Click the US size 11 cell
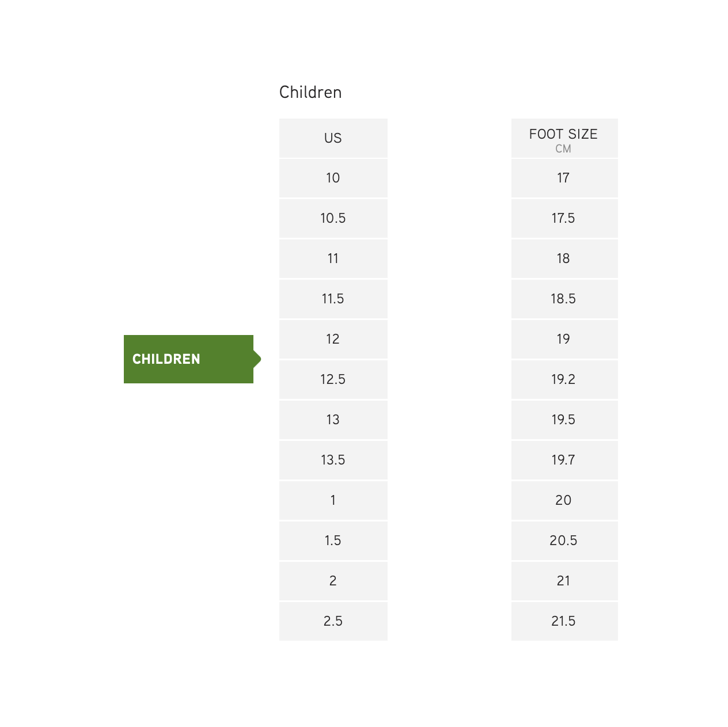Screen dimensions: 728x727 pos(333,259)
